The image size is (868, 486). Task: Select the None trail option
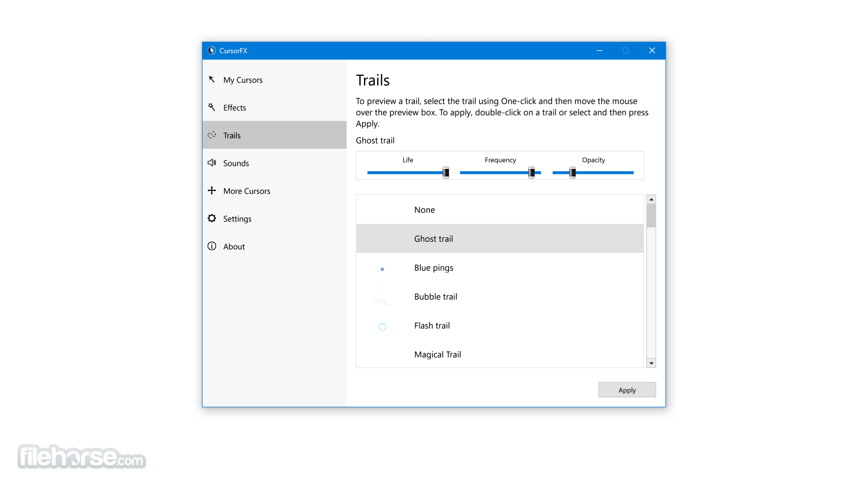[x=500, y=209]
